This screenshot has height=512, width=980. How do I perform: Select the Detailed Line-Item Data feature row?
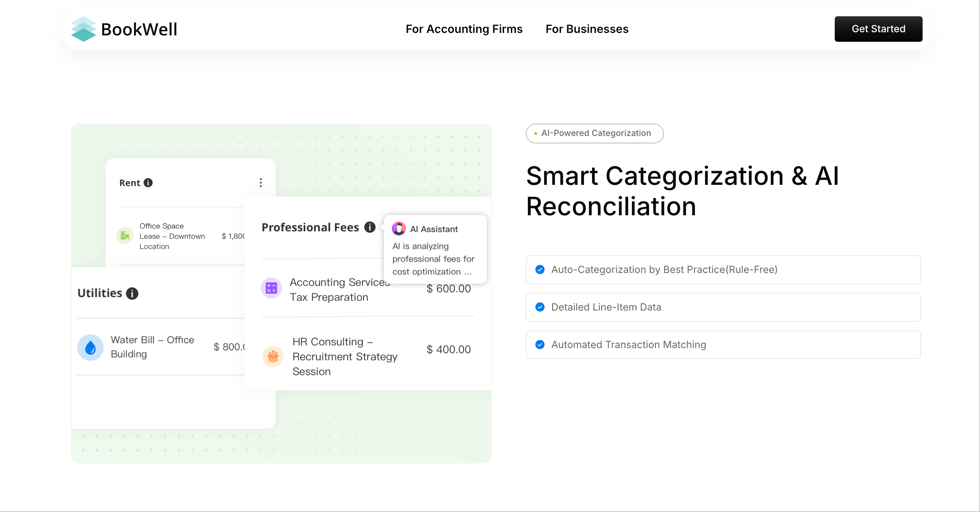723,307
